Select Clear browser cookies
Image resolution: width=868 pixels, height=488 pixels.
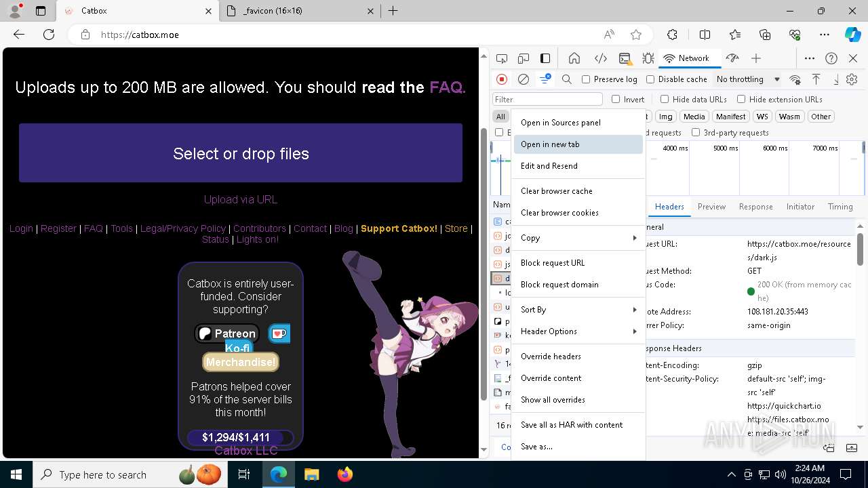tap(578, 213)
